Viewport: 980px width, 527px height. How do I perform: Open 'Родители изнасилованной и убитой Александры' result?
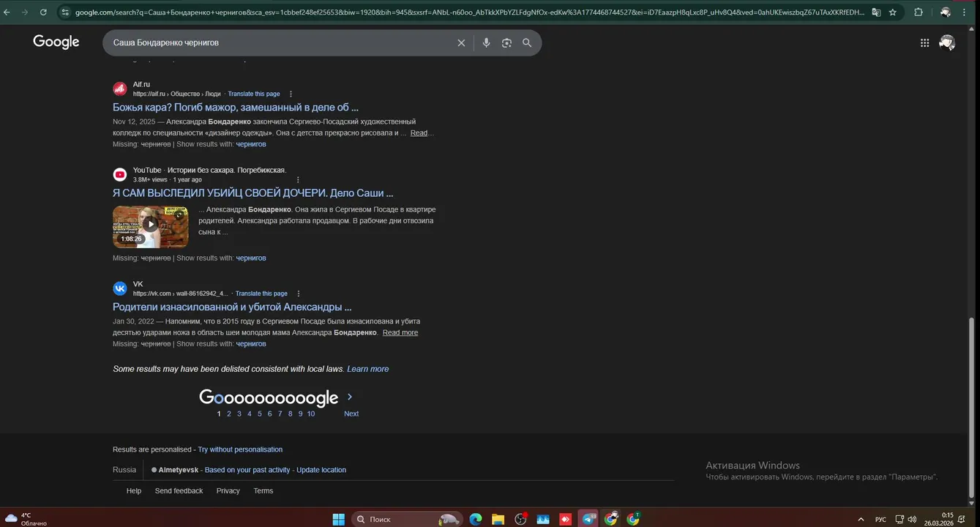232,307
